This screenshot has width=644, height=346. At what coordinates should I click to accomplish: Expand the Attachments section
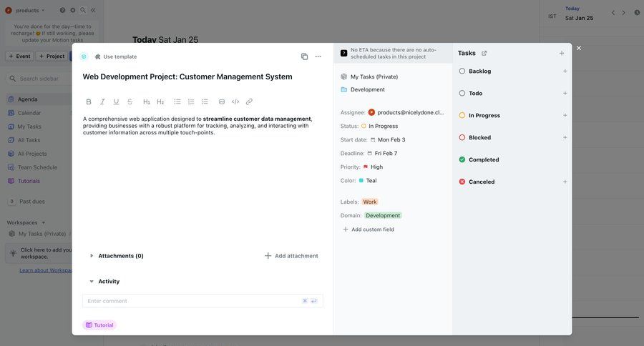pos(92,256)
